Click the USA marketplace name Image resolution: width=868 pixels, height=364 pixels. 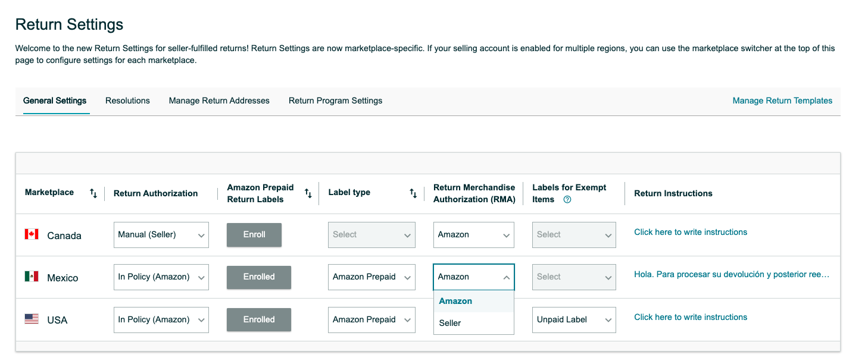(57, 321)
